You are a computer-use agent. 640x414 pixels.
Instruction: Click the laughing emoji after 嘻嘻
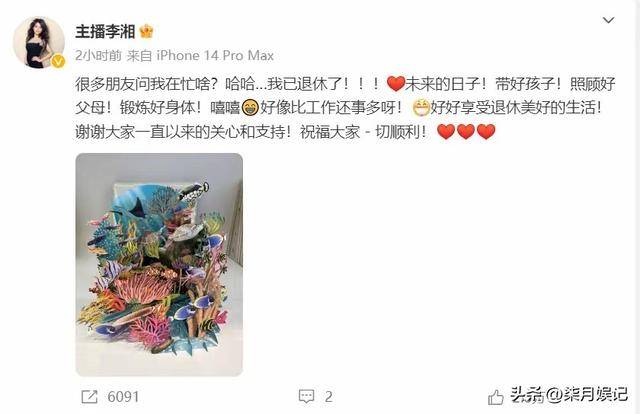(249, 108)
